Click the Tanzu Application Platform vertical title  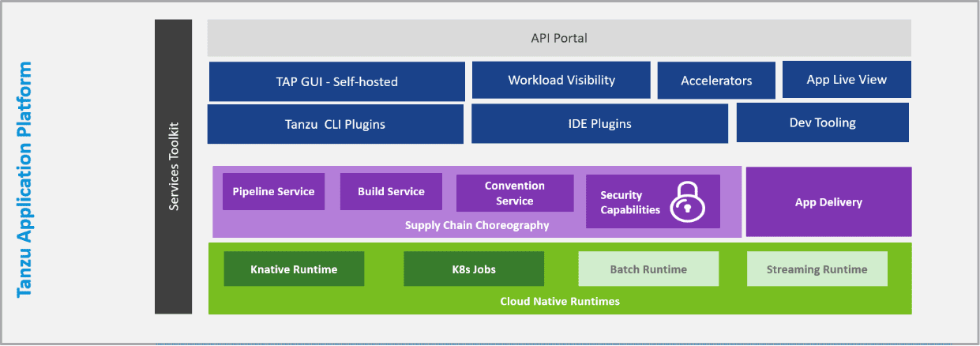click(24, 179)
